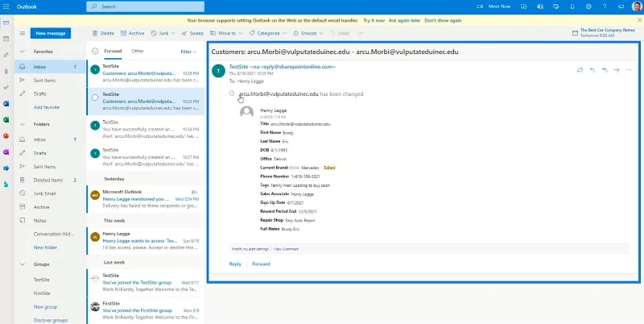
Task: Open Files paperclip icon in left rail
Action: [6, 71]
